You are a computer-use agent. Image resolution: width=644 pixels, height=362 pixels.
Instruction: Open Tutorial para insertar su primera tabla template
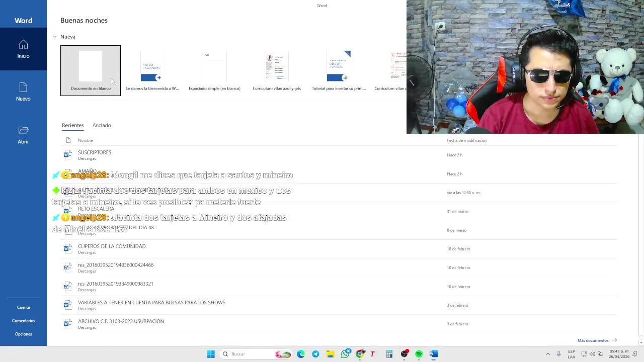tap(339, 70)
